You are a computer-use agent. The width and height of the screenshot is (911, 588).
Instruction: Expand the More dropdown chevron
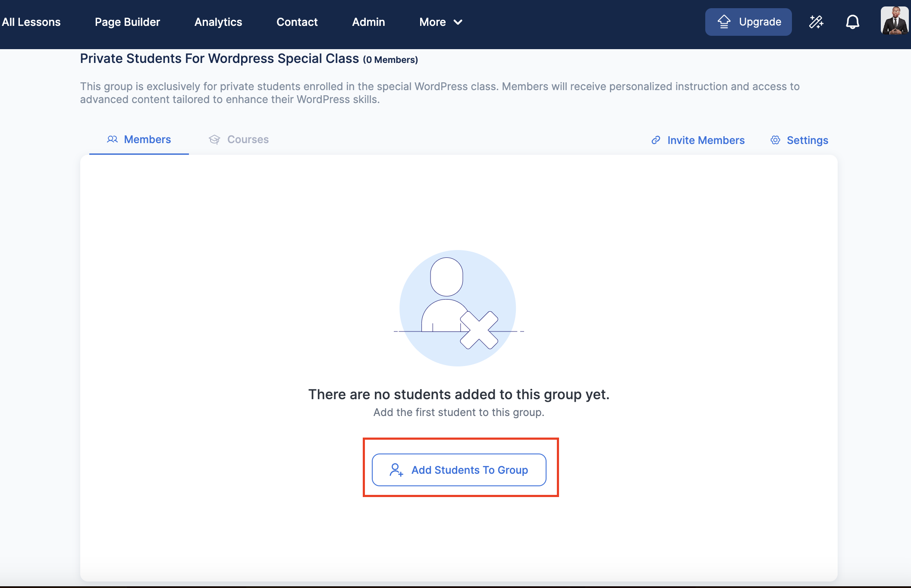pyautogui.click(x=458, y=22)
